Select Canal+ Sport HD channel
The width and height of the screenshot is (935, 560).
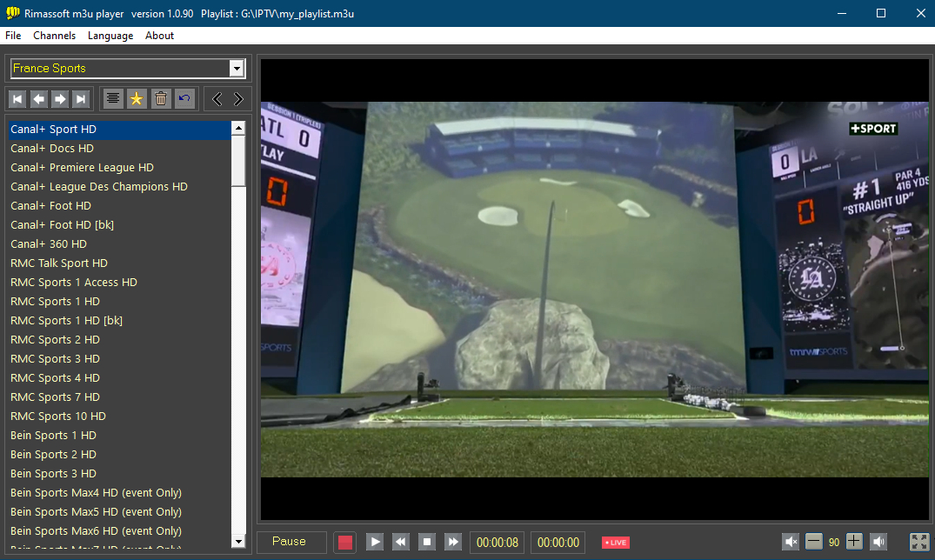(x=119, y=130)
